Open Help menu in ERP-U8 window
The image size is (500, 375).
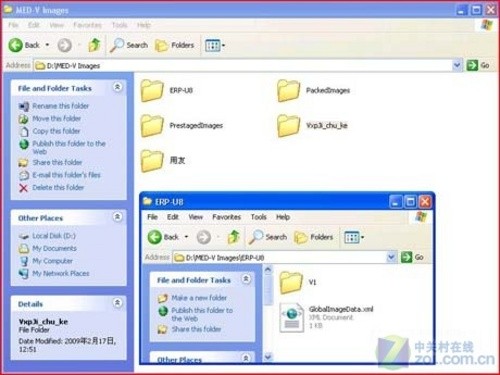coord(283,217)
